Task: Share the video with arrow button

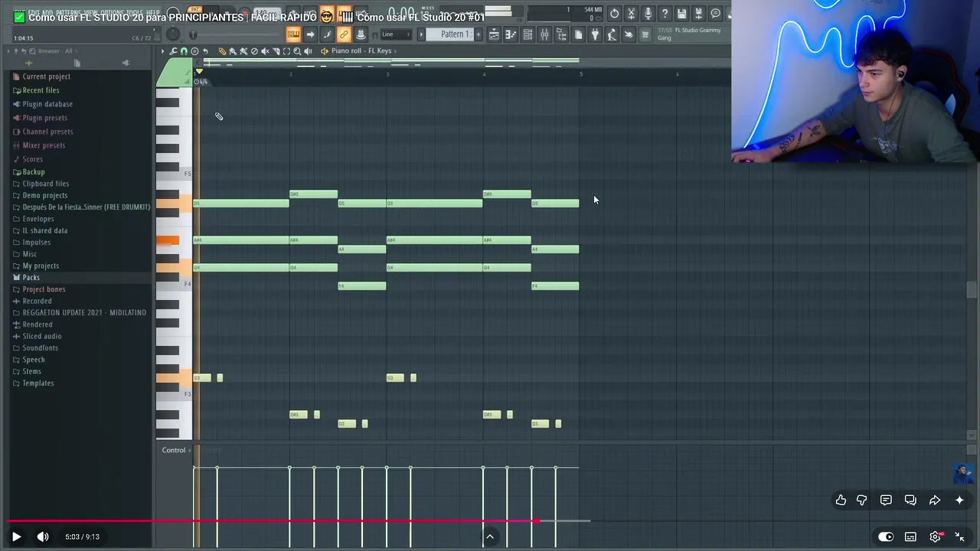Action: [x=935, y=500]
